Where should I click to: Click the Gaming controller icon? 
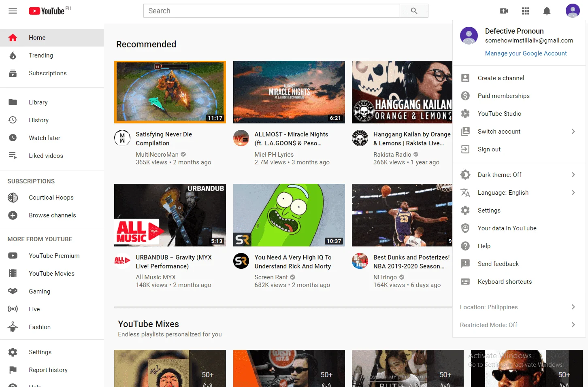pyautogui.click(x=13, y=291)
